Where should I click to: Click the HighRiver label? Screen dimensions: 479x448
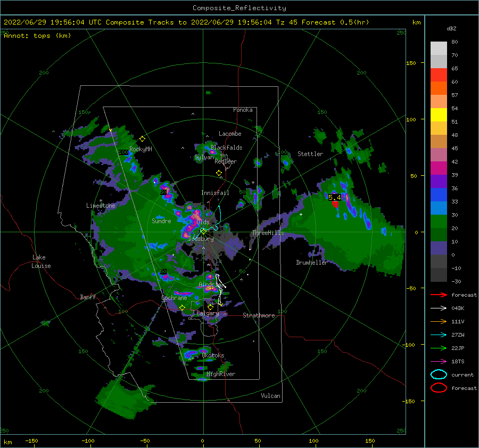221,374
